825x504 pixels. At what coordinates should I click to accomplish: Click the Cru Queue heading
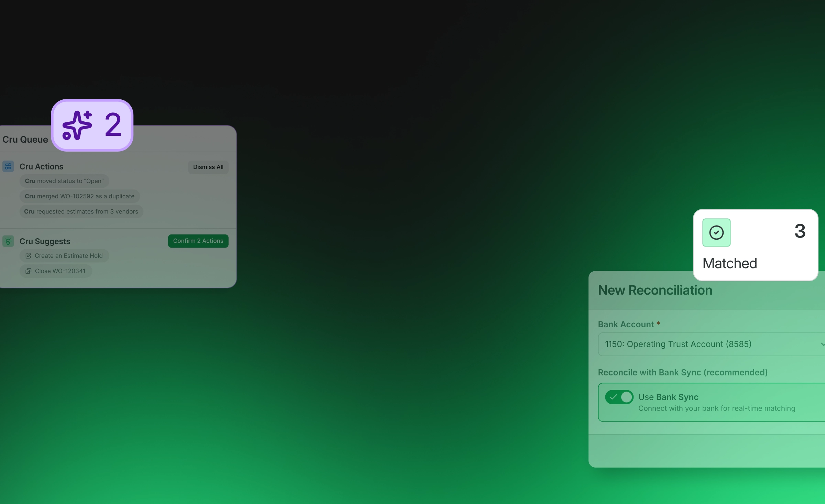[x=25, y=140]
